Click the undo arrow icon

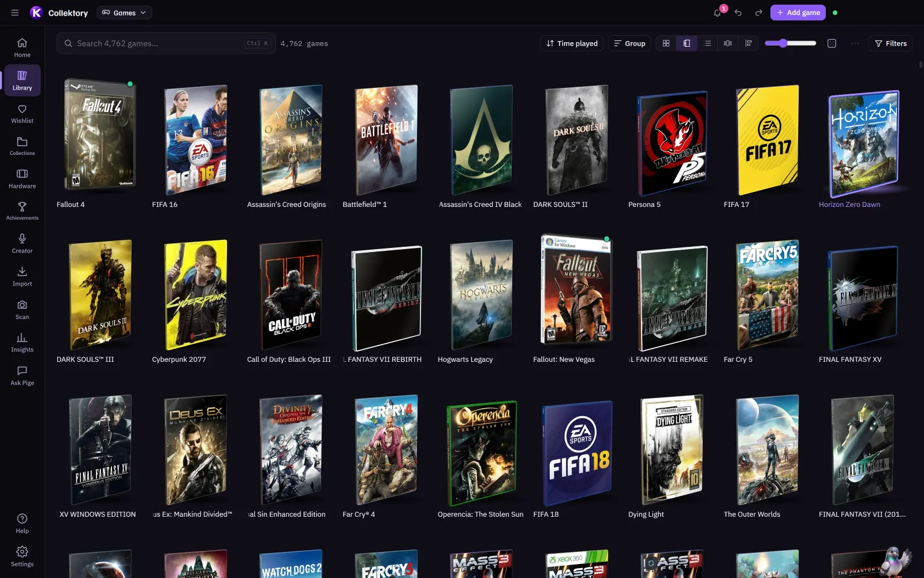pyautogui.click(x=738, y=13)
